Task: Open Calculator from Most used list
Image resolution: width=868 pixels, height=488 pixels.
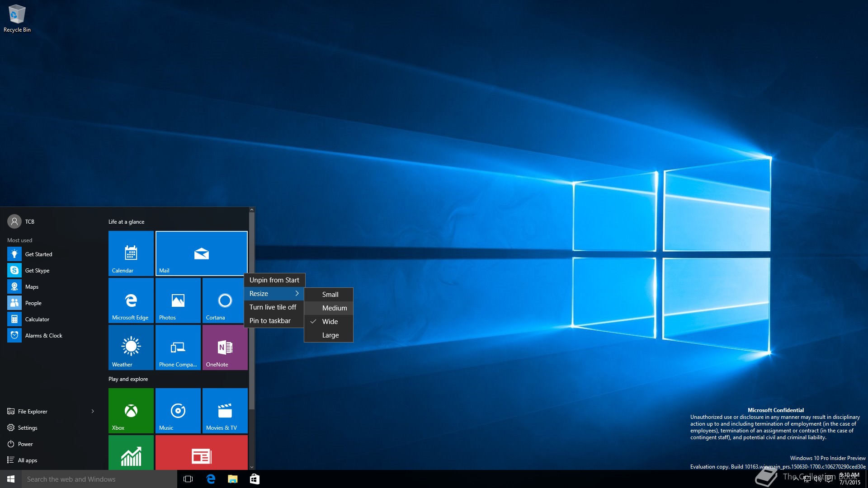Action: [53, 319]
